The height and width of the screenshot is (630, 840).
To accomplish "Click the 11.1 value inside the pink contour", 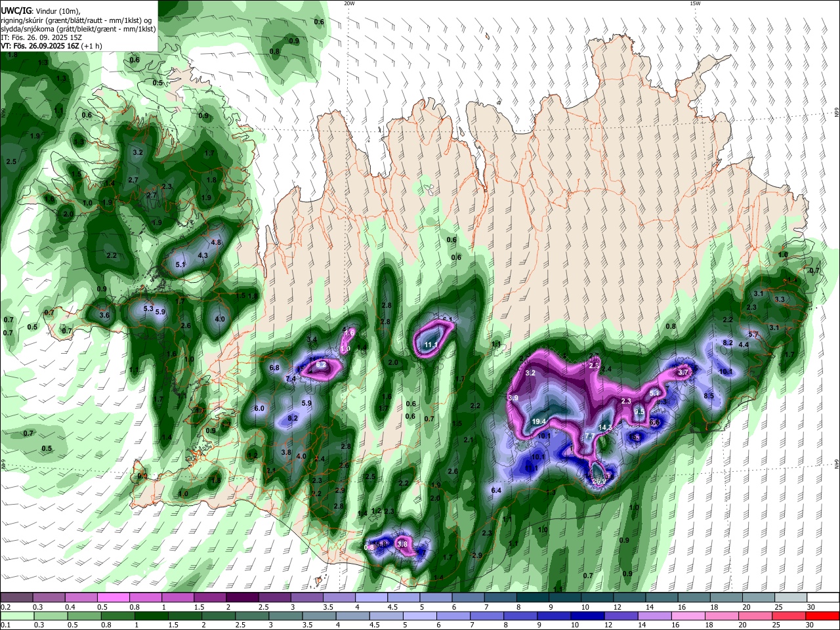I will 431,345.
